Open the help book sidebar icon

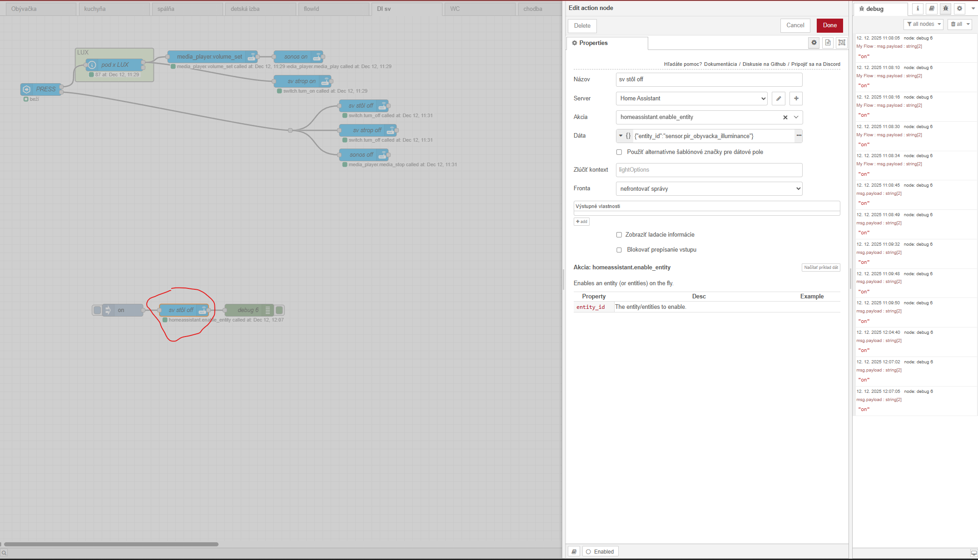point(932,8)
